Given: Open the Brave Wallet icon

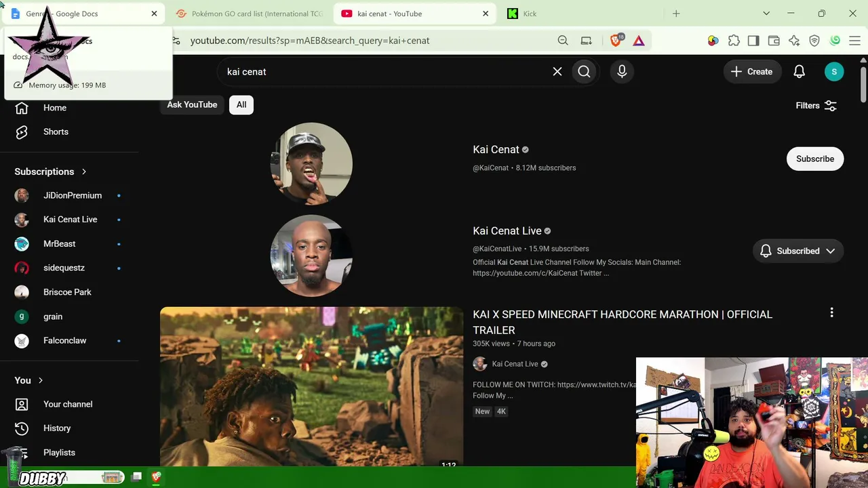Looking at the screenshot, I should [x=774, y=41].
